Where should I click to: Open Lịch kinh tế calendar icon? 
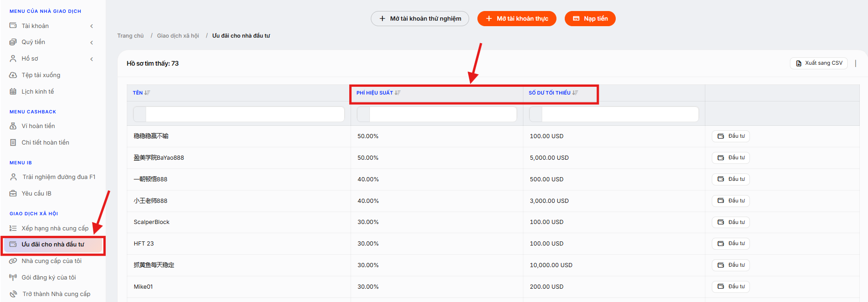[x=13, y=91]
